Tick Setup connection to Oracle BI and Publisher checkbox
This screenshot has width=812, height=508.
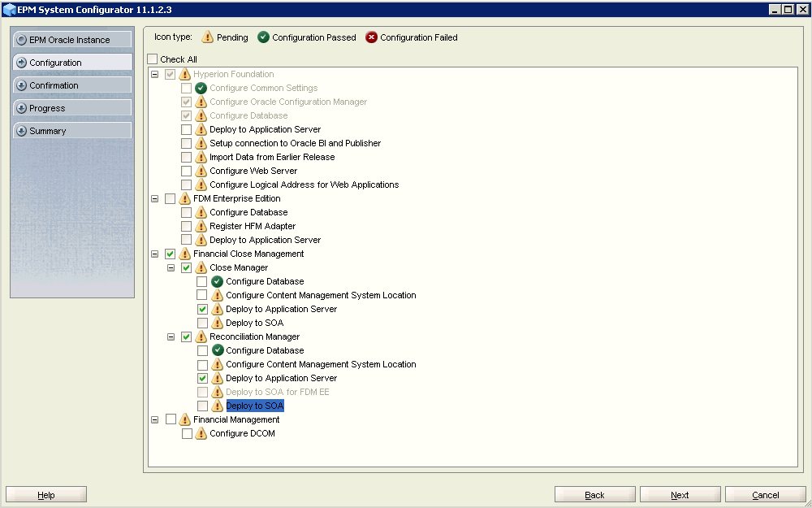coord(187,143)
